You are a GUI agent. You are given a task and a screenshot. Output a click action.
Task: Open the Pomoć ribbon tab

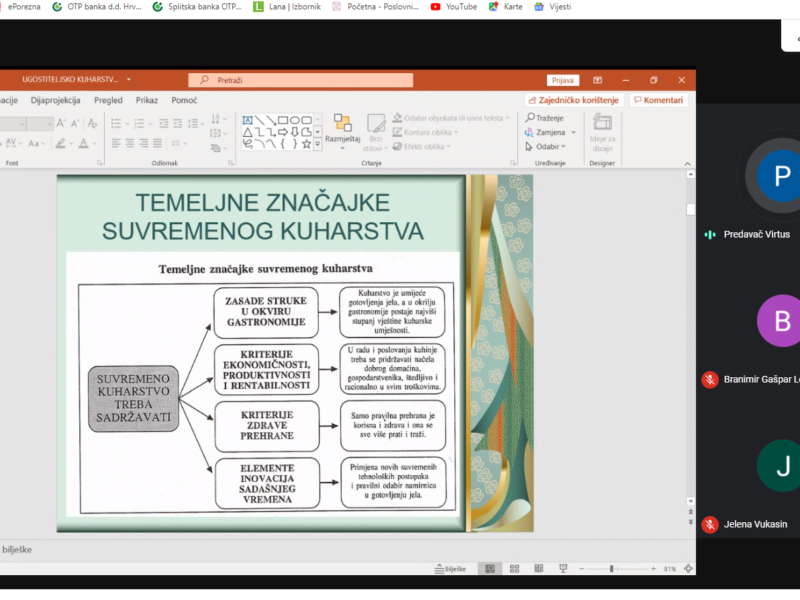[x=184, y=100]
